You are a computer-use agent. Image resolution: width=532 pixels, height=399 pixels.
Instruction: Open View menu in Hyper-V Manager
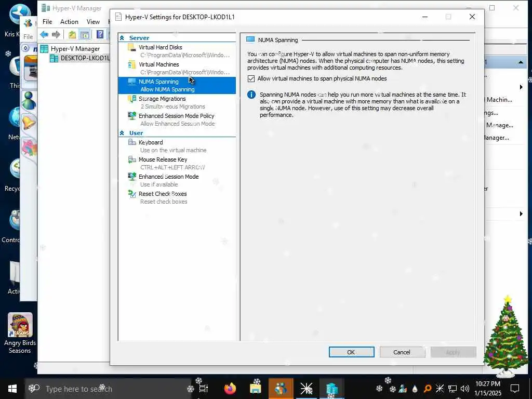(x=93, y=22)
